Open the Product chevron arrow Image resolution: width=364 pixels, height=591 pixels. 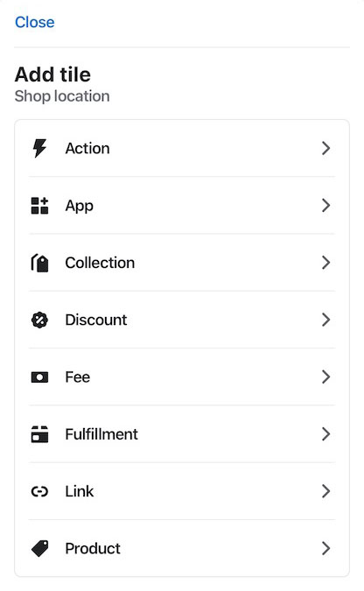tap(326, 548)
